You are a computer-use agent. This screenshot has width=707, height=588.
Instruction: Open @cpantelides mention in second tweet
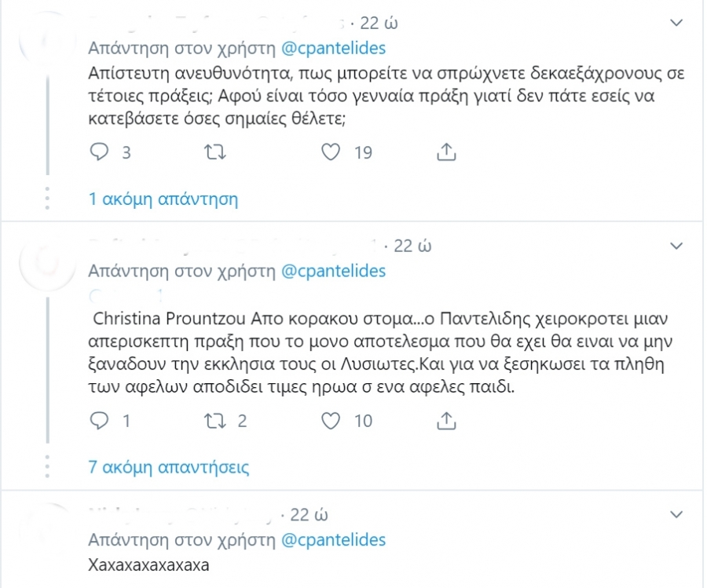(x=334, y=272)
